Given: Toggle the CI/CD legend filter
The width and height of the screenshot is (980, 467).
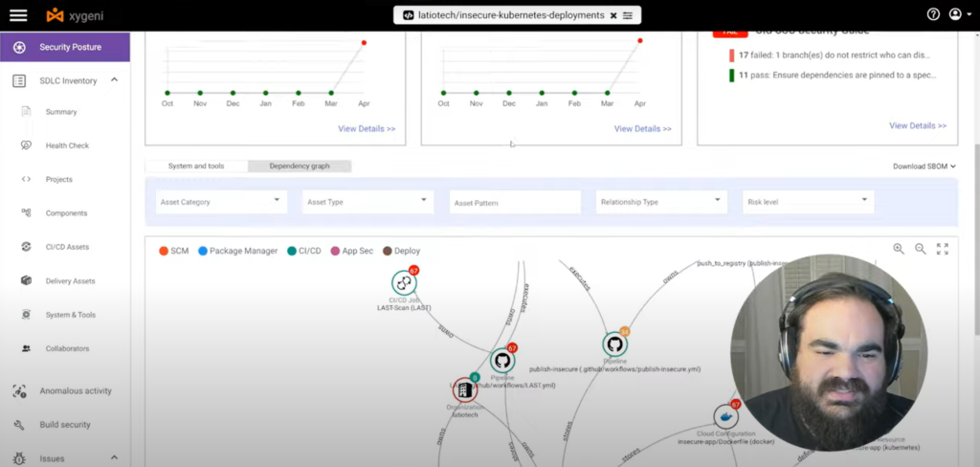Looking at the screenshot, I should click(x=304, y=251).
